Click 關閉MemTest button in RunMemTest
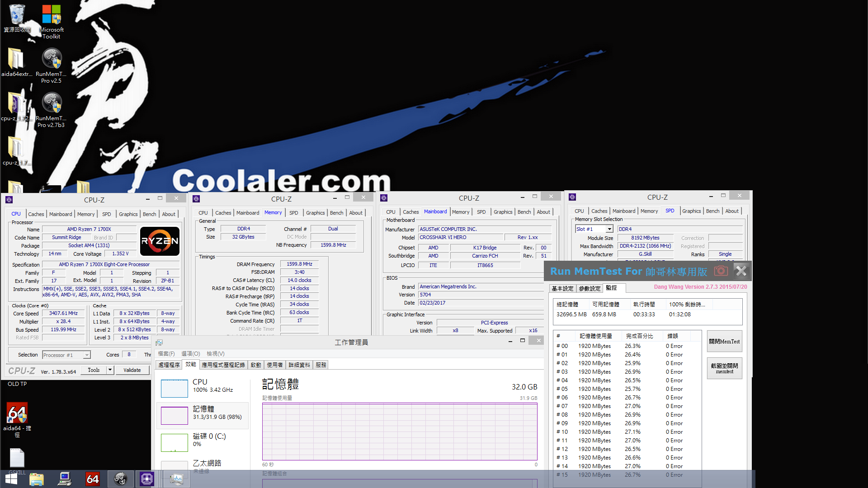The height and width of the screenshot is (488, 868). [x=724, y=342]
